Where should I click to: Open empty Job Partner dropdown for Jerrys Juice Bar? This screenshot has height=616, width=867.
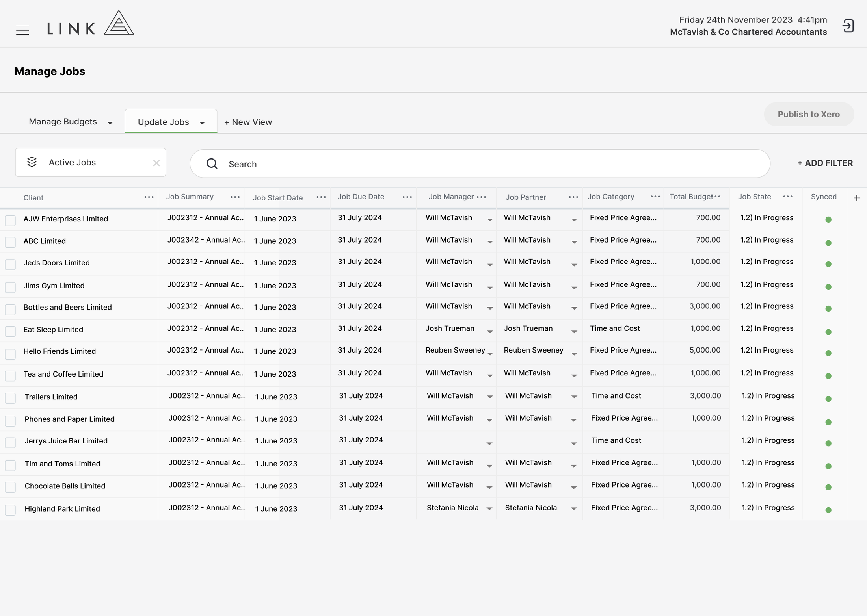click(574, 443)
